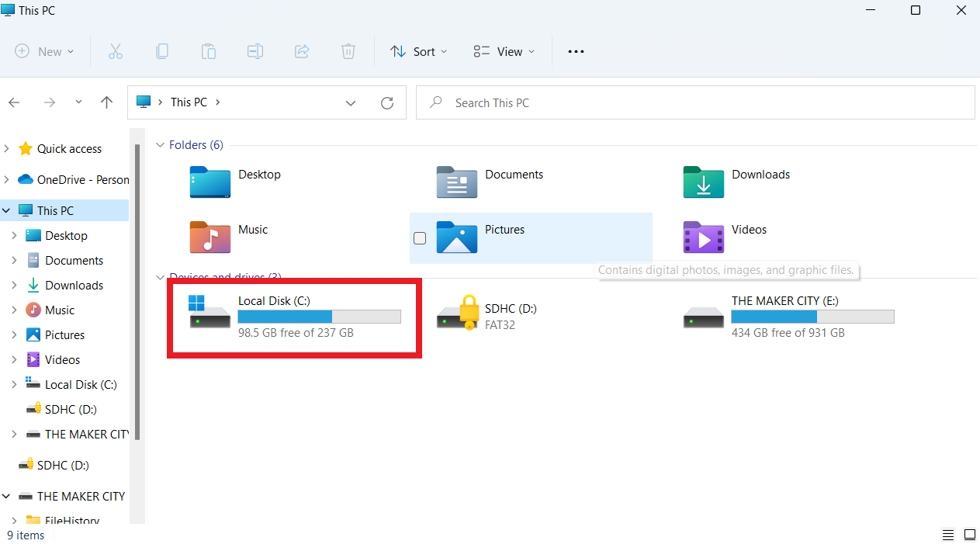Switch to large icons view layout icon

[969, 535]
